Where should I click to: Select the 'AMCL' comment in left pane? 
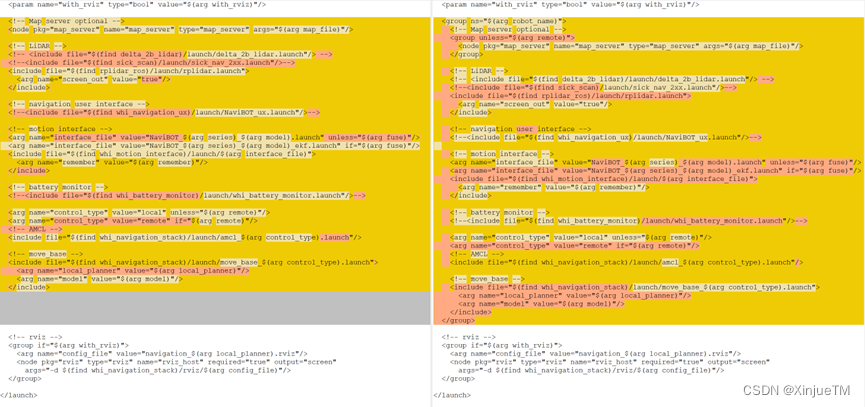click(35, 229)
